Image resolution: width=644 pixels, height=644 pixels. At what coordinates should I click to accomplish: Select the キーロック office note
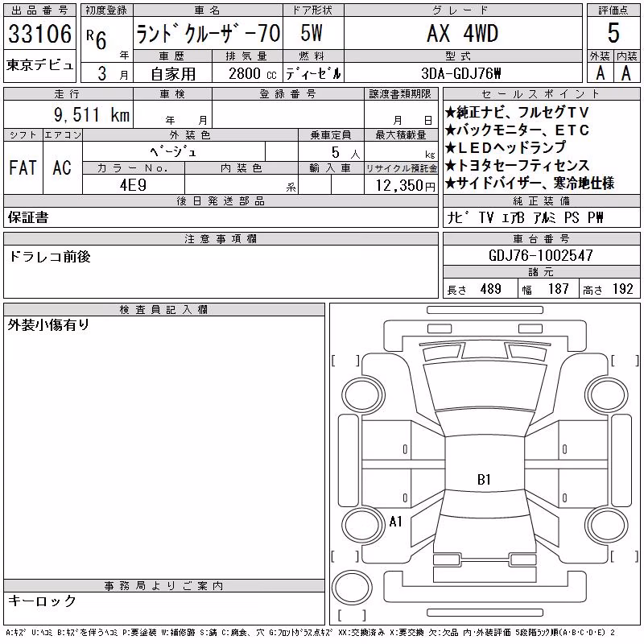point(42,601)
